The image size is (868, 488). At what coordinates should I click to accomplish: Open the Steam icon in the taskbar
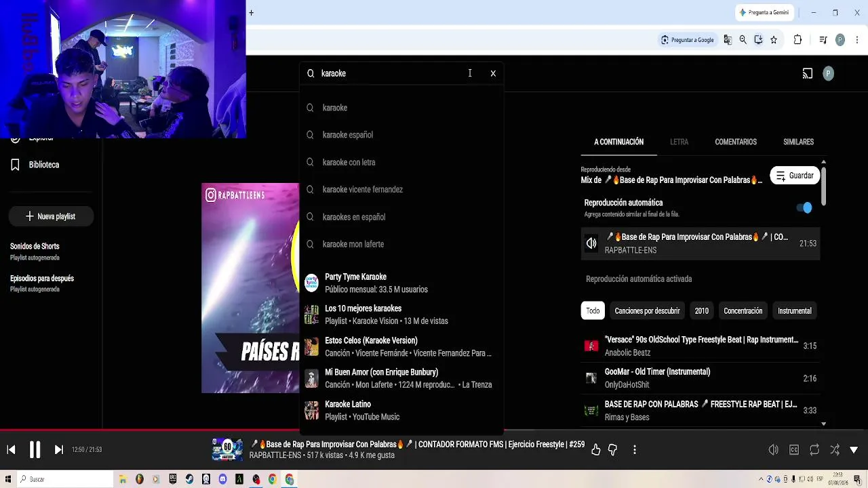point(189,479)
